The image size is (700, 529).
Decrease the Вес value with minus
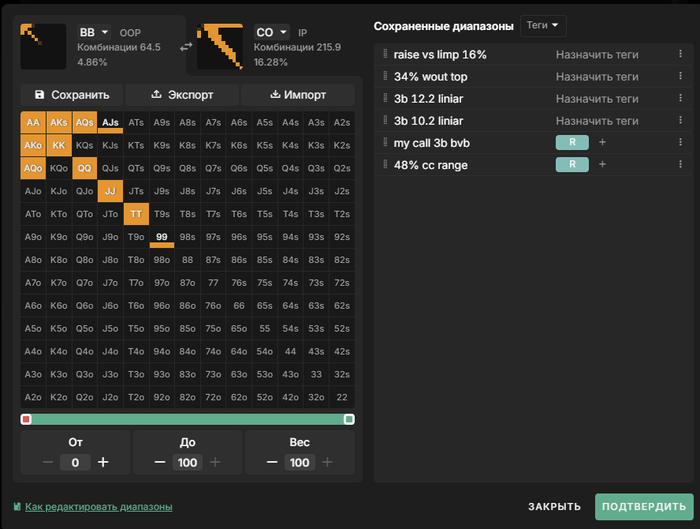pos(272,462)
